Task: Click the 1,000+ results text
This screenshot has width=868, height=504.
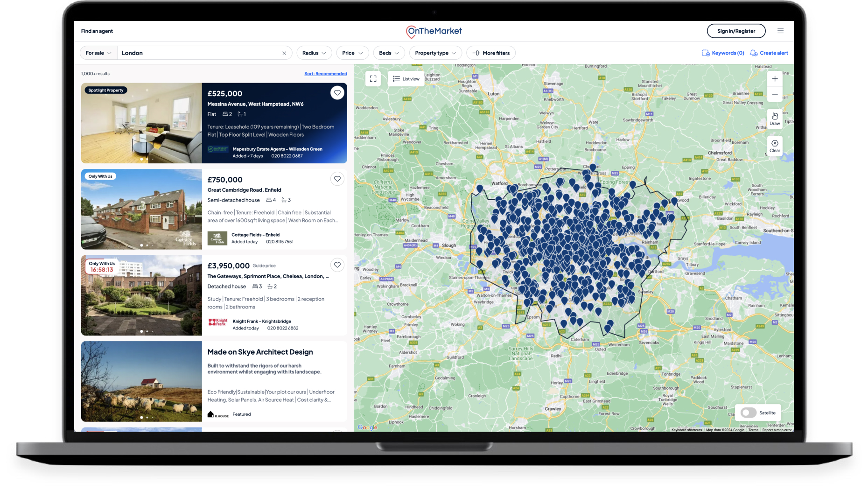Action: point(95,74)
